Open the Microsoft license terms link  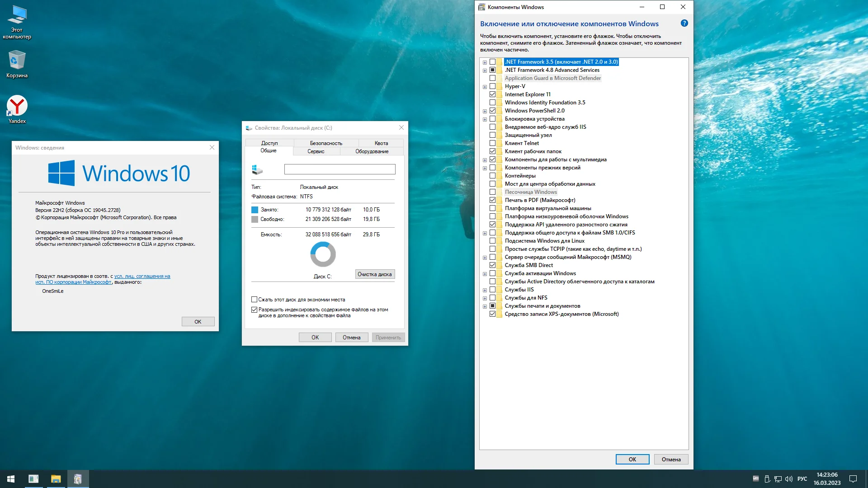pos(142,276)
